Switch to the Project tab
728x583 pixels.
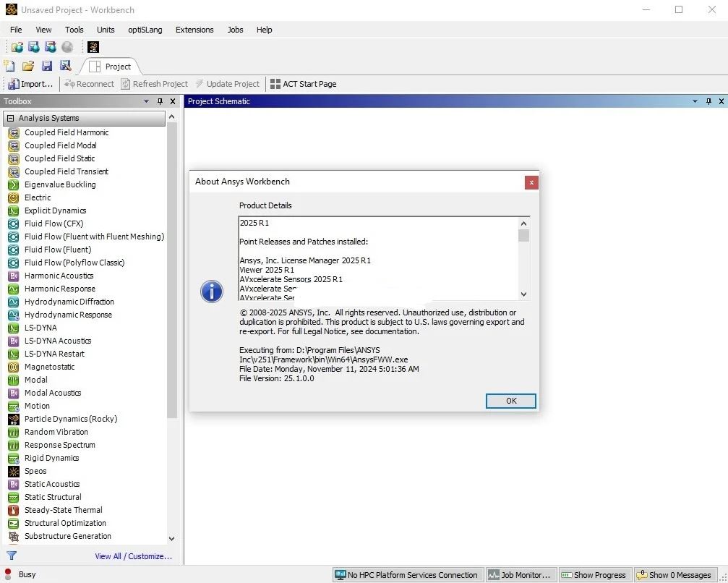(x=111, y=67)
